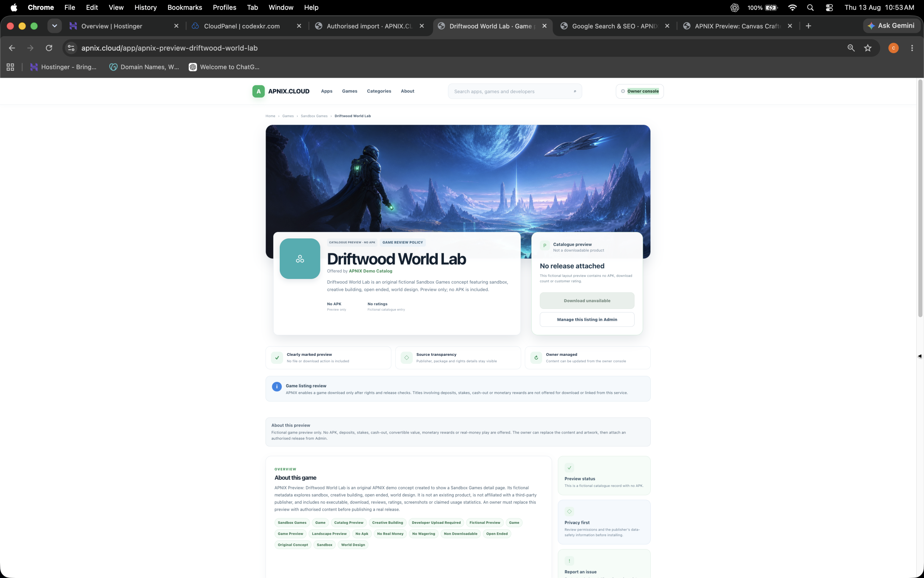The image size is (924, 578).
Task: Click the Source transparency diamond icon
Action: (407, 358)
